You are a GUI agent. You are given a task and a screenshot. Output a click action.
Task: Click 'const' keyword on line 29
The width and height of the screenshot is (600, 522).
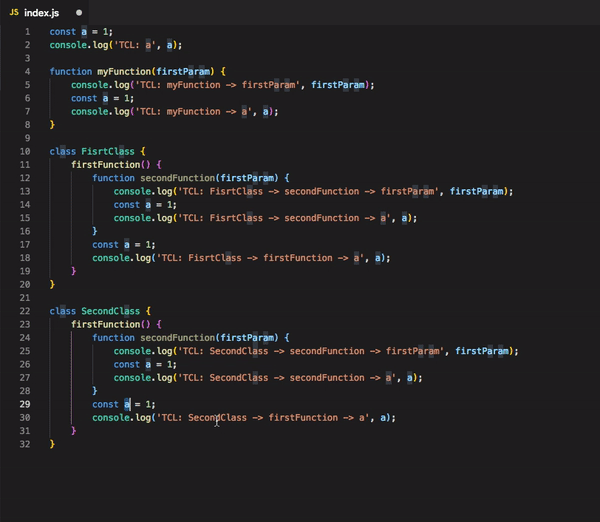tap(106, 405)
